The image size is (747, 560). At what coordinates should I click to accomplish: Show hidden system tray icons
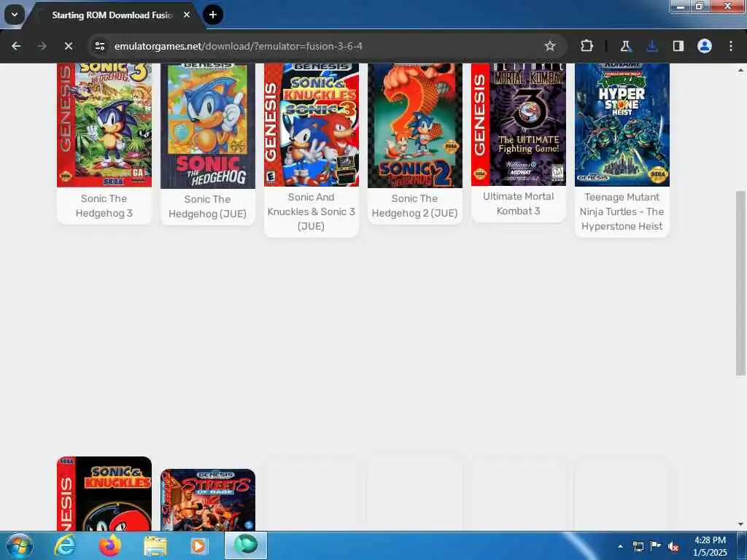point(620,546)
